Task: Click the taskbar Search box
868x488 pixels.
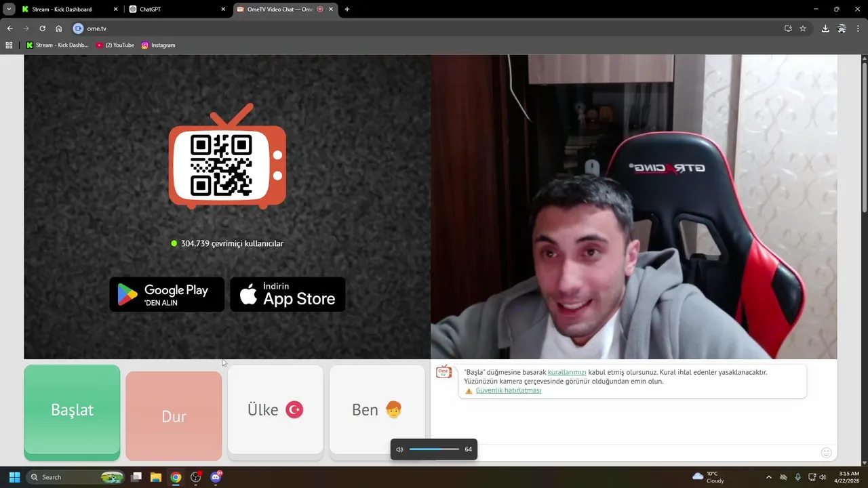Action: click(76, 477)
